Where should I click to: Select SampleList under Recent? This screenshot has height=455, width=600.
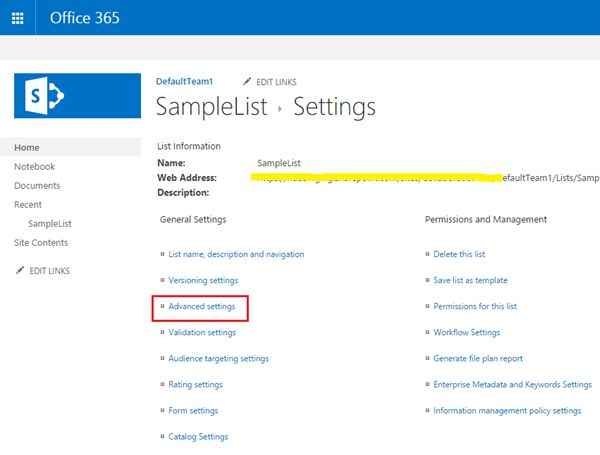(x=49, y=224)
